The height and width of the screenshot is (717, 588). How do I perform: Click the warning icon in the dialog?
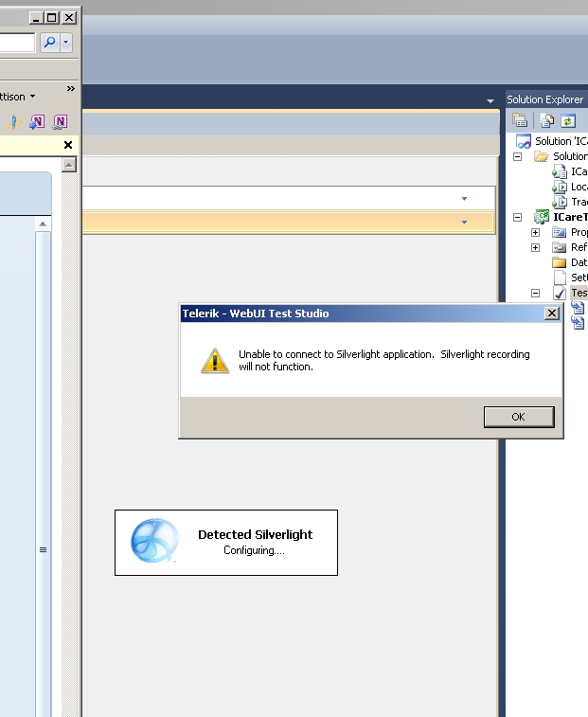point(215,361)
